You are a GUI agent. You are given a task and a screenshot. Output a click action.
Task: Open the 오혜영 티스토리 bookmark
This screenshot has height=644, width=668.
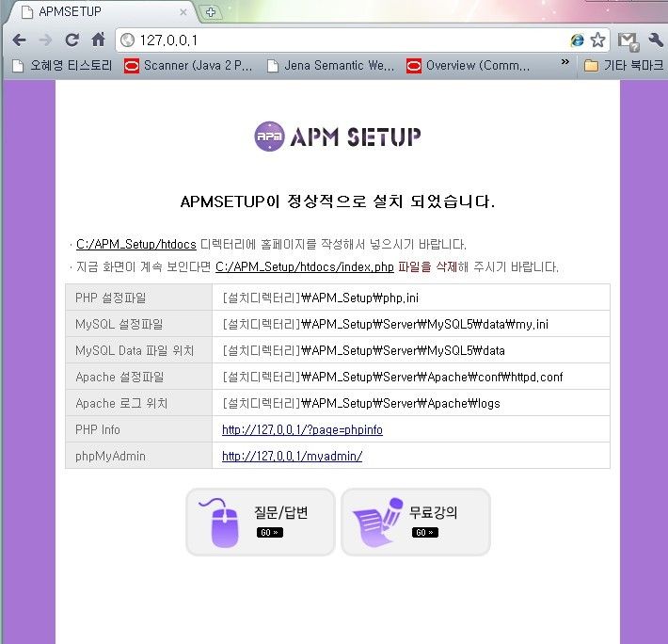pyautogui.click(x=62, y=65)
